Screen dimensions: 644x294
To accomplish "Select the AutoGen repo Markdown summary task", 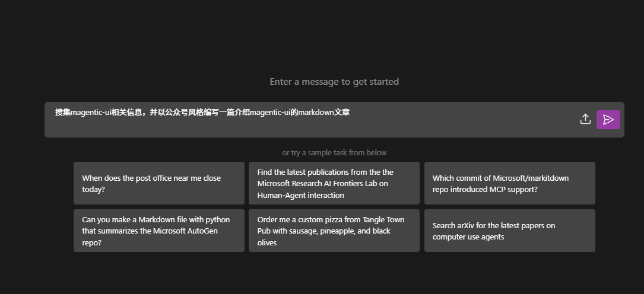I will 159,231.
